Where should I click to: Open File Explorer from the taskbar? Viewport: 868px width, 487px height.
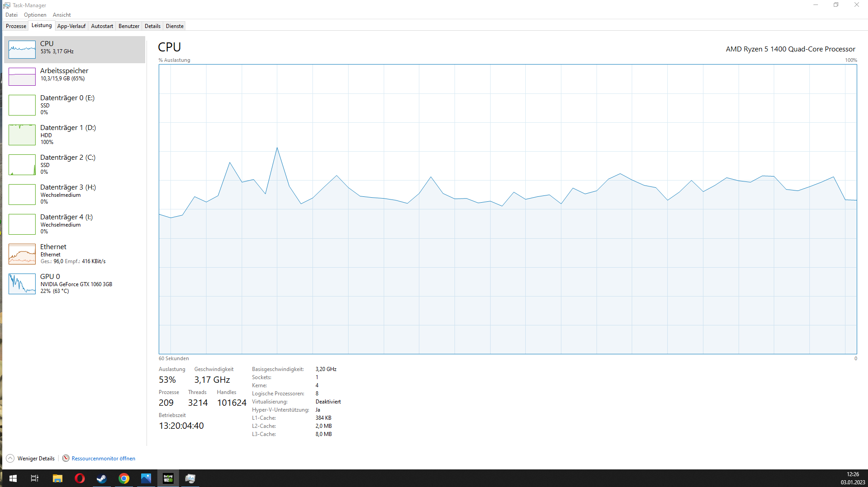(x=57, y=478)
